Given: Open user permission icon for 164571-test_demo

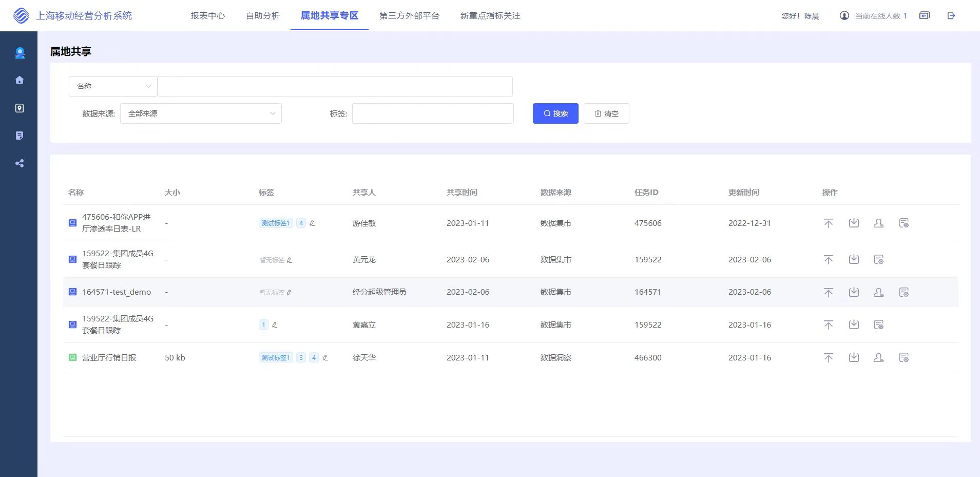Looking at the screenshot, I should click(x=879, y=292).
